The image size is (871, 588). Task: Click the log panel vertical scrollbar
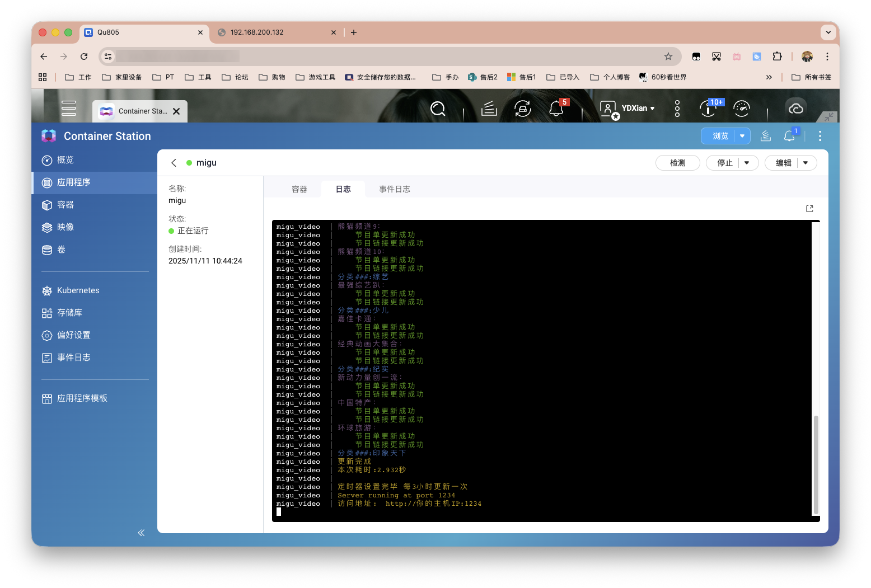[x=816, y=464]
